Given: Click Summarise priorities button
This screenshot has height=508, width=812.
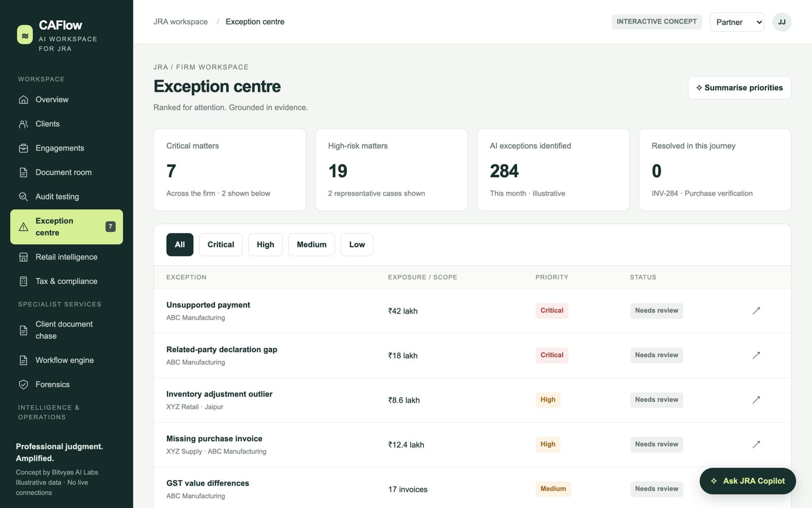Looking at the screenshot, I should click(739, 88).
